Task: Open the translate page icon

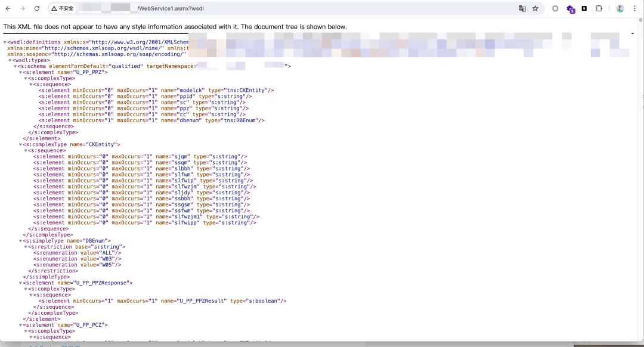Action: pyautogui.click(x=522, y=9)
